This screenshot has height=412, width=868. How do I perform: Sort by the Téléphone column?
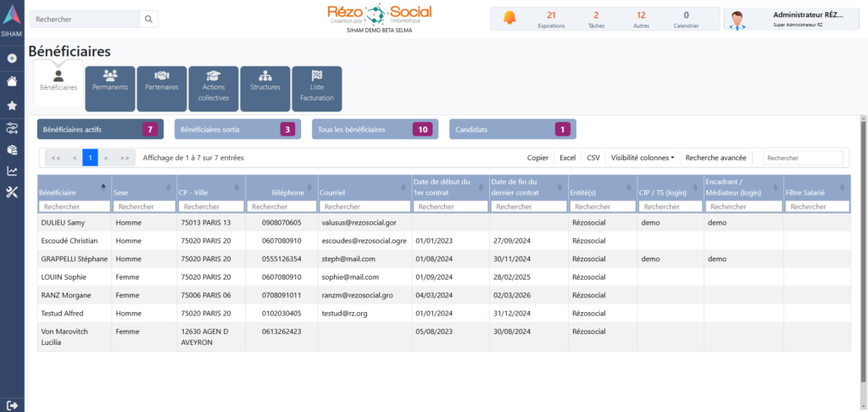pyautogui.click(x=281, y=187)
